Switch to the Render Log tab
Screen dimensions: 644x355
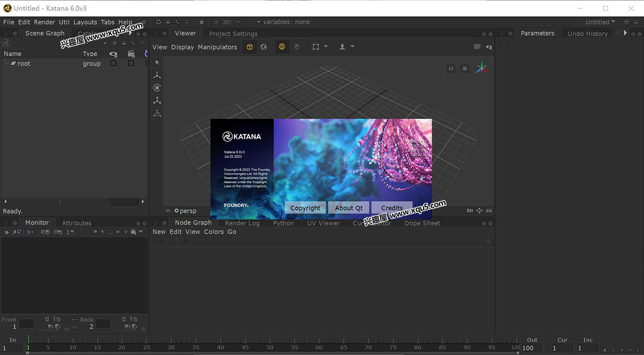click(x=242, y=223)
